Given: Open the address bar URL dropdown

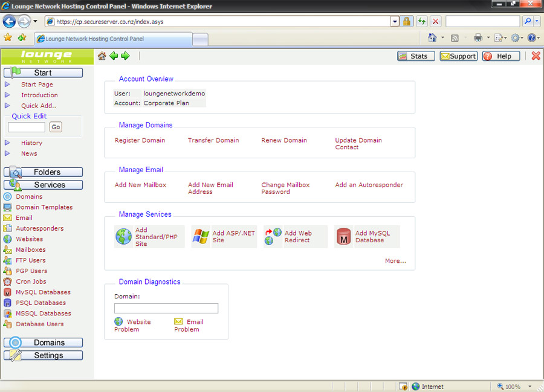Looking at the screenshot, I should point(395,21).
